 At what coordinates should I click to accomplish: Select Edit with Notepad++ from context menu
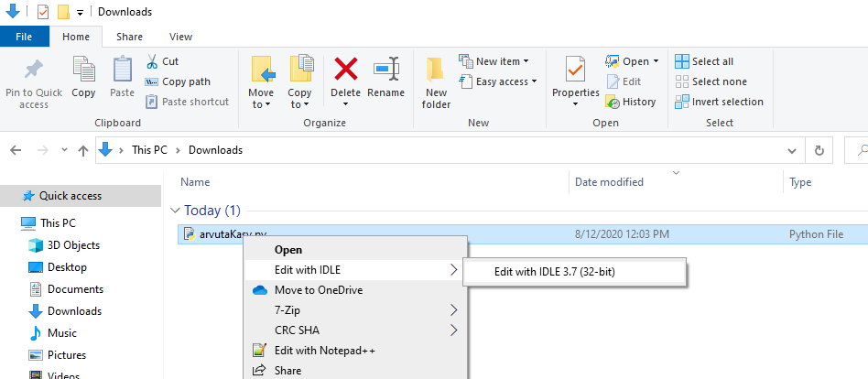pos(324,351)
